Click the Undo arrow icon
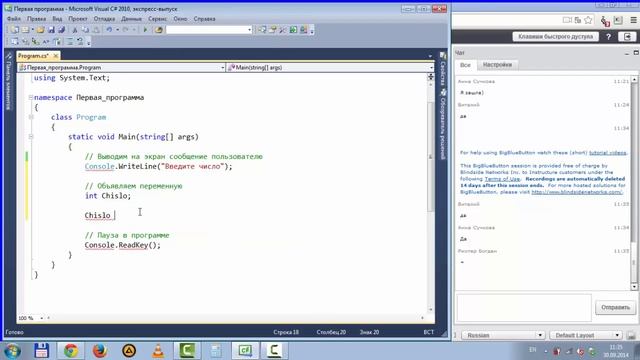 tap(109, 30)
